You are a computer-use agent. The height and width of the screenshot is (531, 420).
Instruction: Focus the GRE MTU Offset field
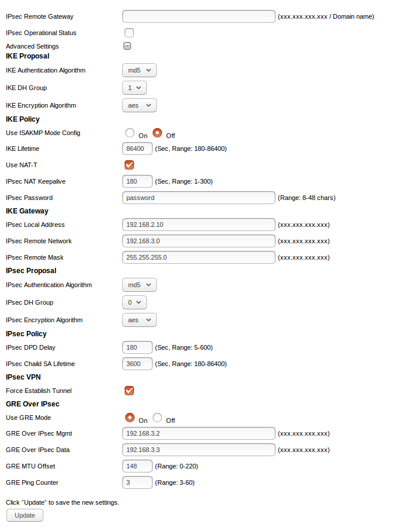point(137,466)
